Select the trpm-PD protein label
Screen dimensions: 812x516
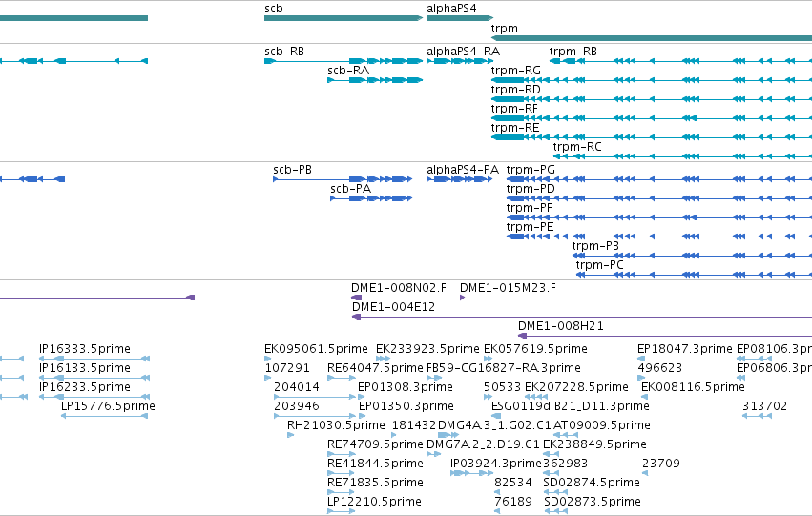531,189
